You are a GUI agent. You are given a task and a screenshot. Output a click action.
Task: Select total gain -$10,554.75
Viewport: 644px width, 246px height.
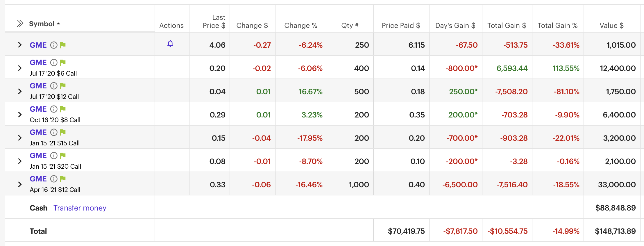pyautogui.click(x=507, y=231)
